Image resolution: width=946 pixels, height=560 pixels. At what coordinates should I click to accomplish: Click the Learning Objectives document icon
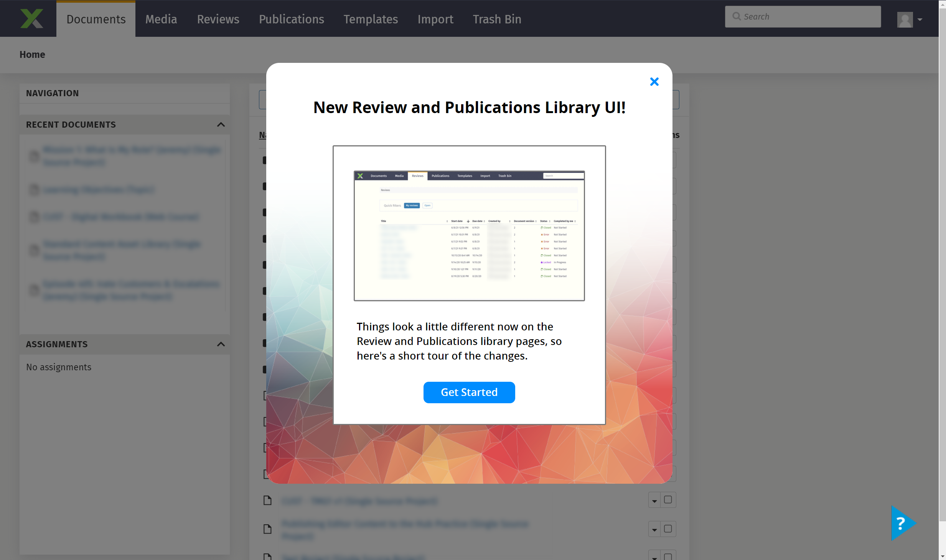click(x=35, y=190)
